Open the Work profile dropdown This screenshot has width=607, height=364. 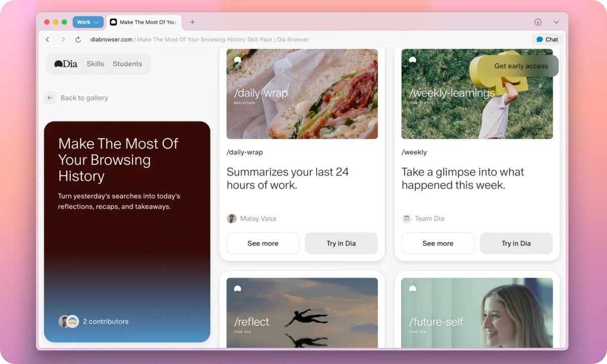88,22
